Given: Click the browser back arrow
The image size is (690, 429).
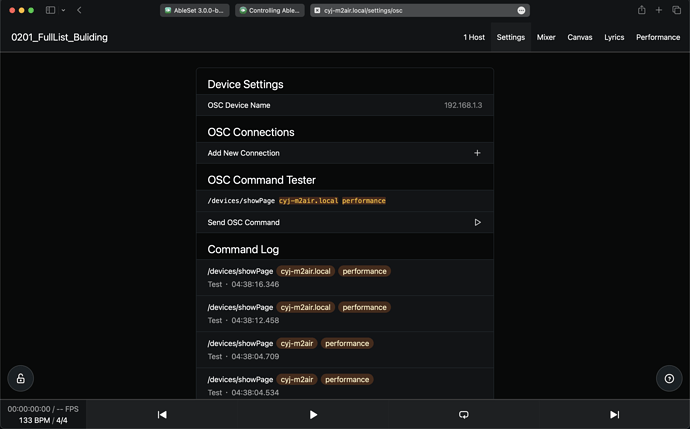Looking at the screenshot, I should point(79,10).
